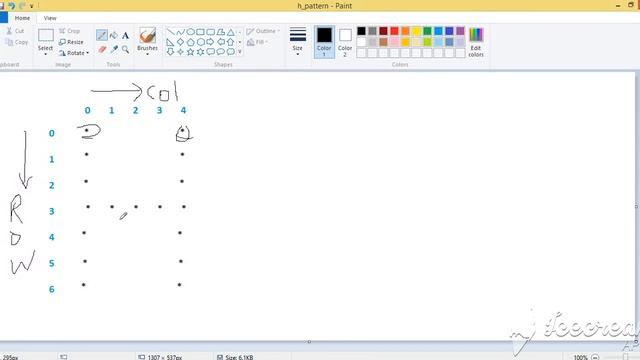Click the Resize button

pyautogui.click(x=71, y=42)
